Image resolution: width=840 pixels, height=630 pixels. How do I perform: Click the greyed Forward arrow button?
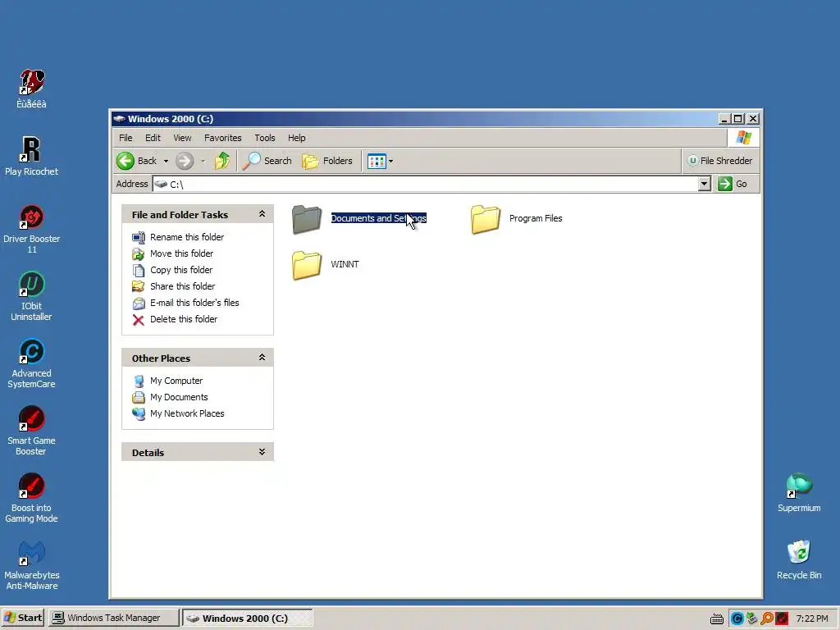[185, 161]
